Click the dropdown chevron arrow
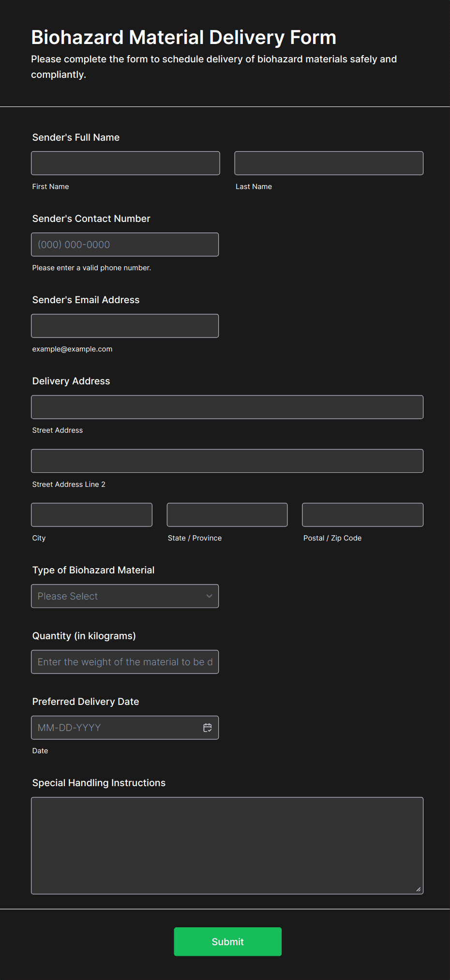This screenshot has height=980, width=450. click(209, 596)
